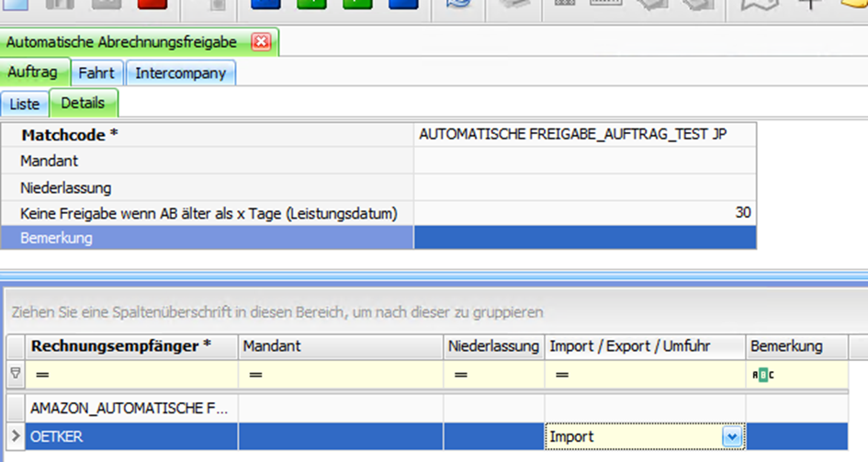Click equals operator in Import / Export / Umfuhr filter
Viewport: 868px width, 462px height.
(x=562, y=375)
